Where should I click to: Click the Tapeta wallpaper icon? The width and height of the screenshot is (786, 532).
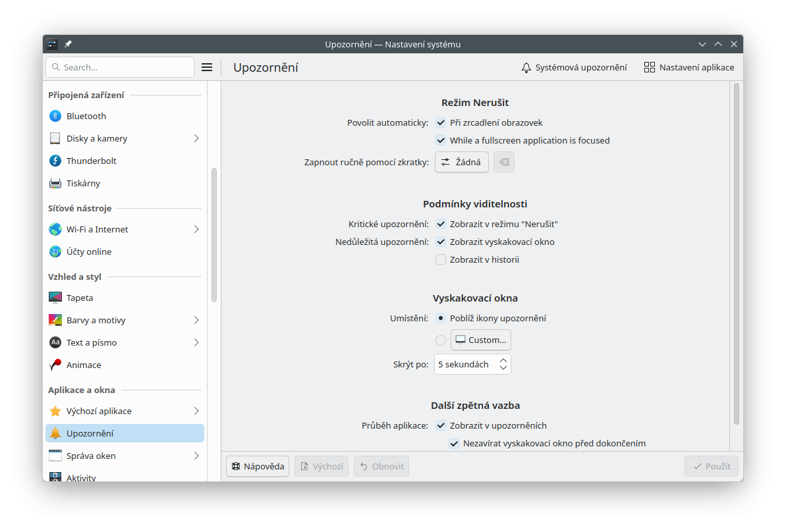pyautogui.click(x=55, y=298)
